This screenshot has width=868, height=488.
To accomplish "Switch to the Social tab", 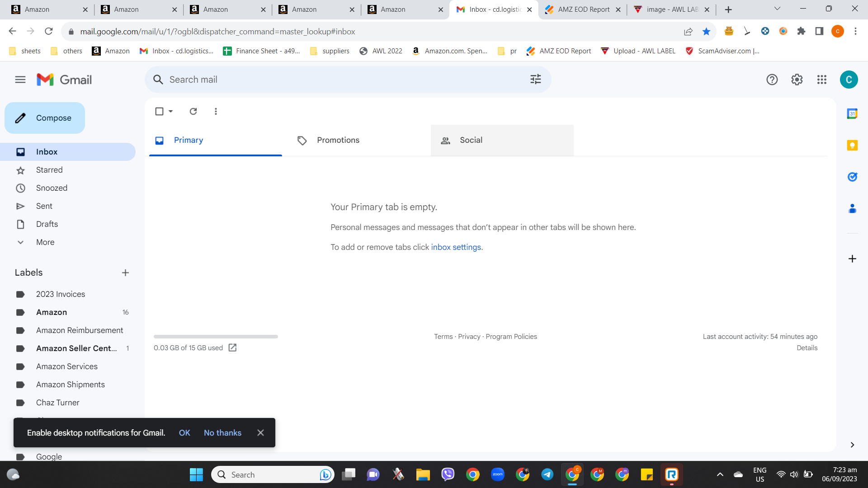I will 502,140.
